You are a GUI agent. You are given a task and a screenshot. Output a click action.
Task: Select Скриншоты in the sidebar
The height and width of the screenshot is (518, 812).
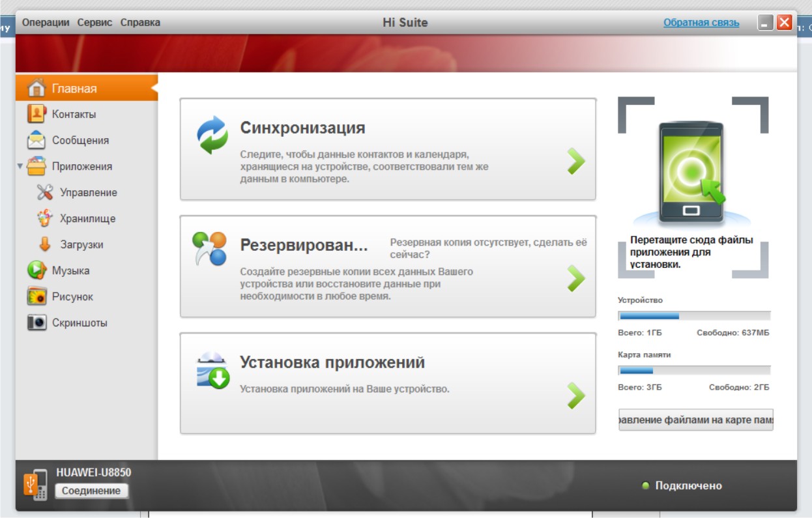[87, 323]
